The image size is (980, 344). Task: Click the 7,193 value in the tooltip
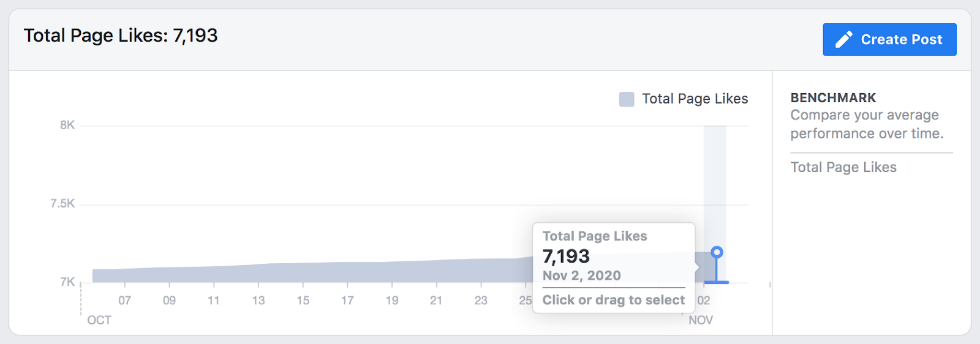click(x=566, y=256)
